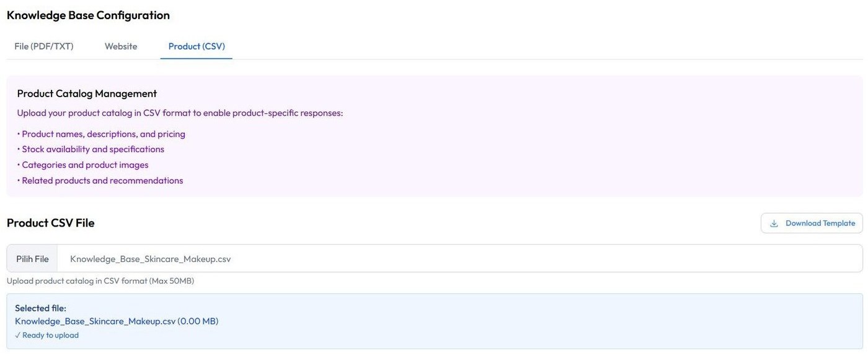Click the 'Upload your product catalog in CSV format' sentence
The image size is (868, 356).
pos(180,113)
